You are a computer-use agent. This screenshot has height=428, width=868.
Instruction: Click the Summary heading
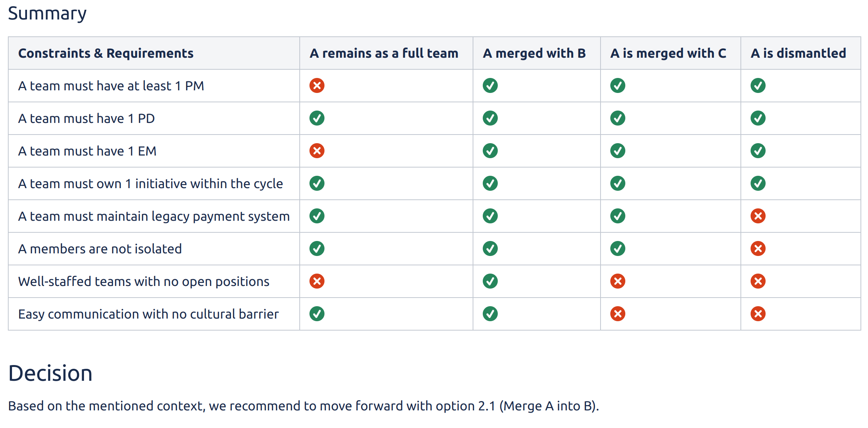click(x=47, y=13)
